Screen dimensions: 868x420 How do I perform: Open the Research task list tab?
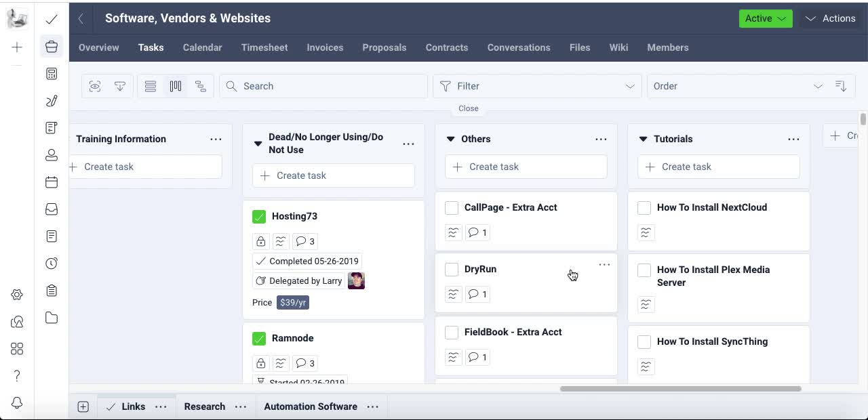click(x=204, y=406)
